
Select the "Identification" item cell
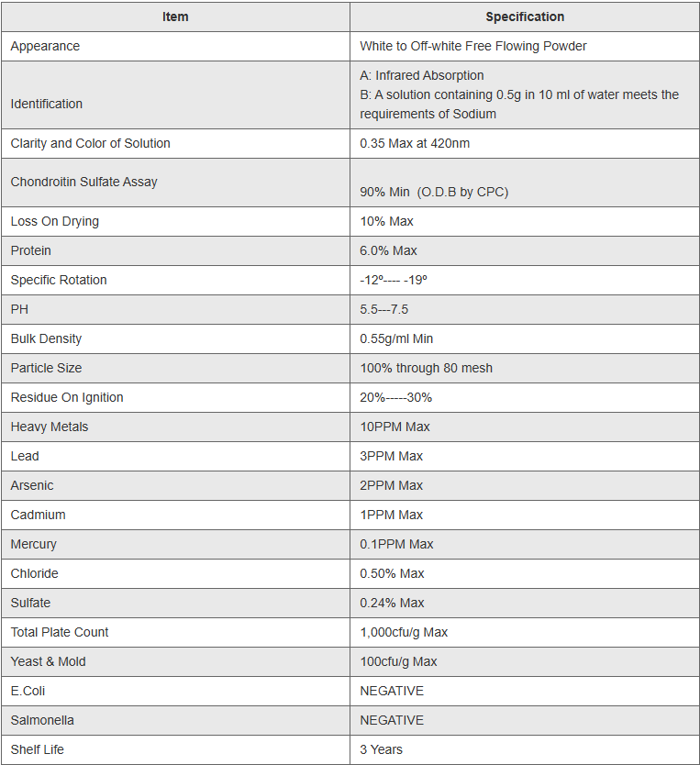coord(47,104)
